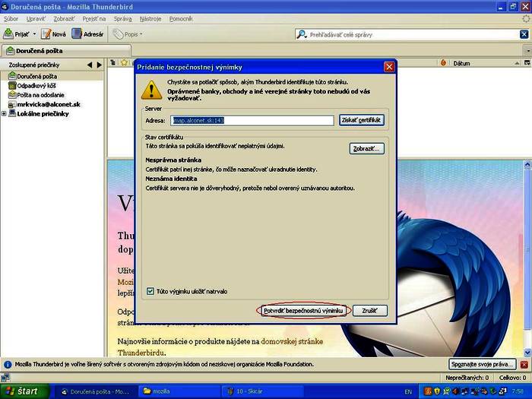532x399 pixels.
Task: Open the Prijať dropdown arrow
Action: [x=34, y=34]
